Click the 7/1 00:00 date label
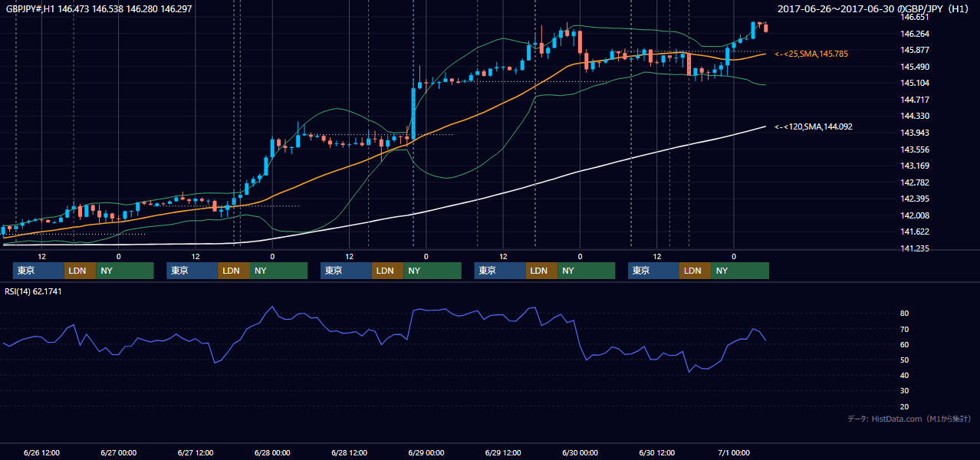The image size is (980, 460). [734, 452]
